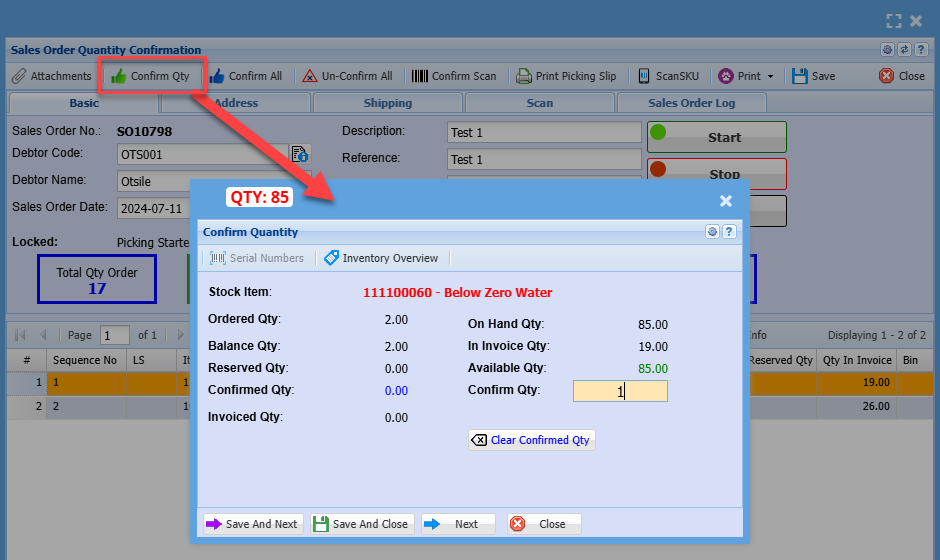
Task: Click Confirm All in the toolbar
Action: point(246,76)
